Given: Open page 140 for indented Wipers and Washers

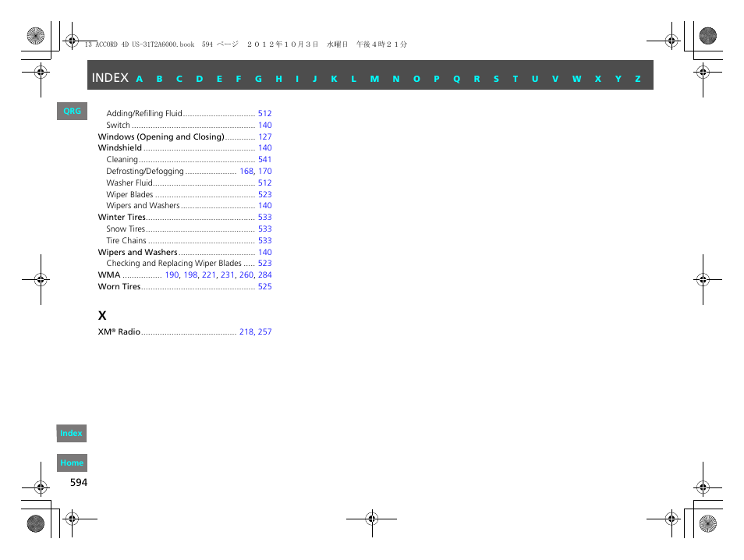Looking at the screenshot, I should 264,205.
